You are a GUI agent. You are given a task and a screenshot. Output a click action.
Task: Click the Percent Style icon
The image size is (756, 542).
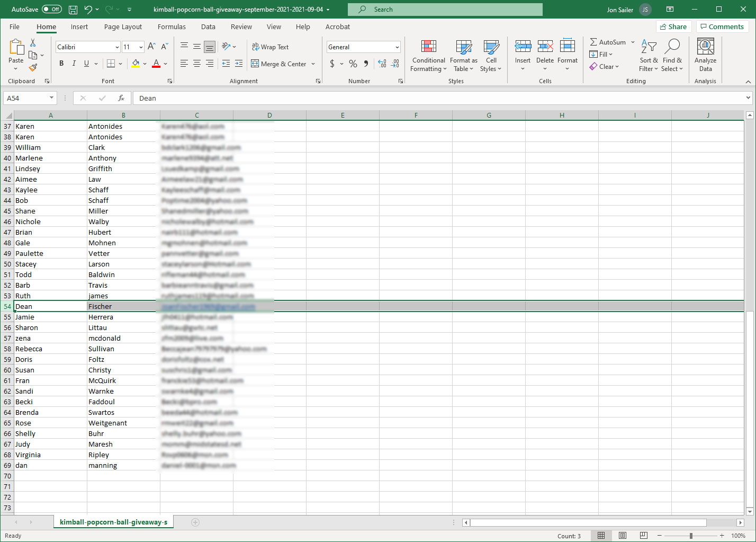[x=353, y=64]
